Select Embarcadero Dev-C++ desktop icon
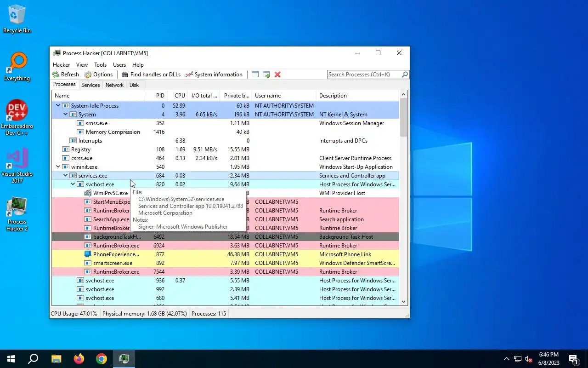 coord(17,118)
